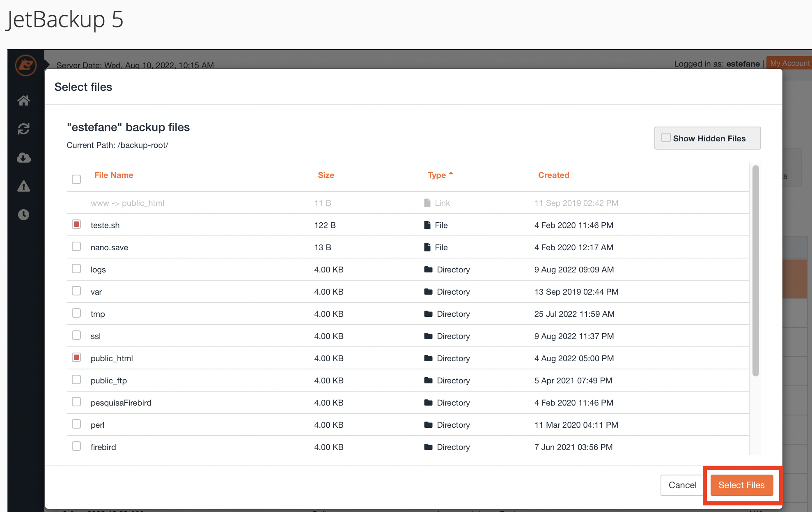Open the Queue clock icon in sidebar
Image resolution: width=812 pixels, height=512 pixels.
pyautogui.click(x=24, y=214)
